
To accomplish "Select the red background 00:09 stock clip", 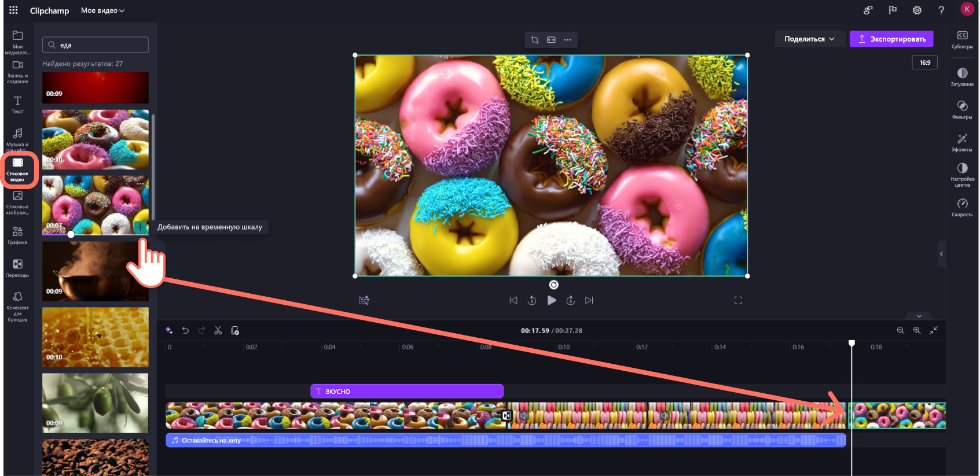I will click(x=96, y=88).
